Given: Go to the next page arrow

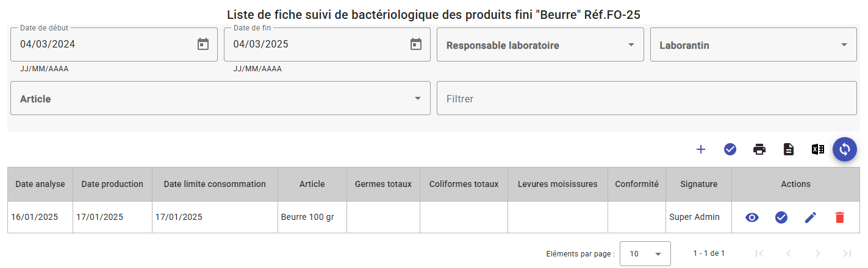Looking at the screenshot, I should click(x=818, y=253).
